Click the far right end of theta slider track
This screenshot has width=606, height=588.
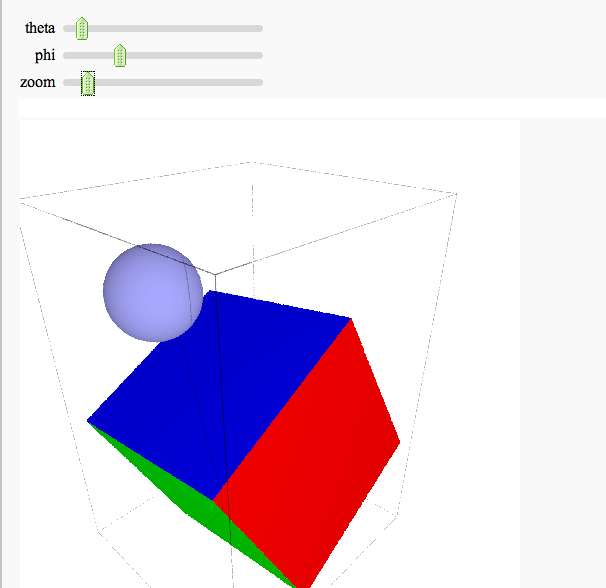[259, 29]
